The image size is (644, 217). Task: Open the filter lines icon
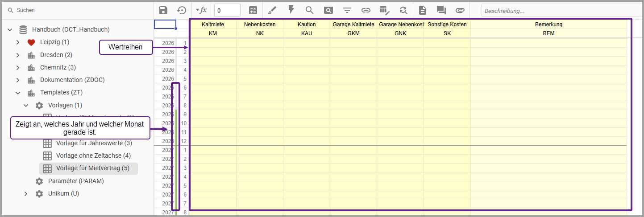(347, 10)
